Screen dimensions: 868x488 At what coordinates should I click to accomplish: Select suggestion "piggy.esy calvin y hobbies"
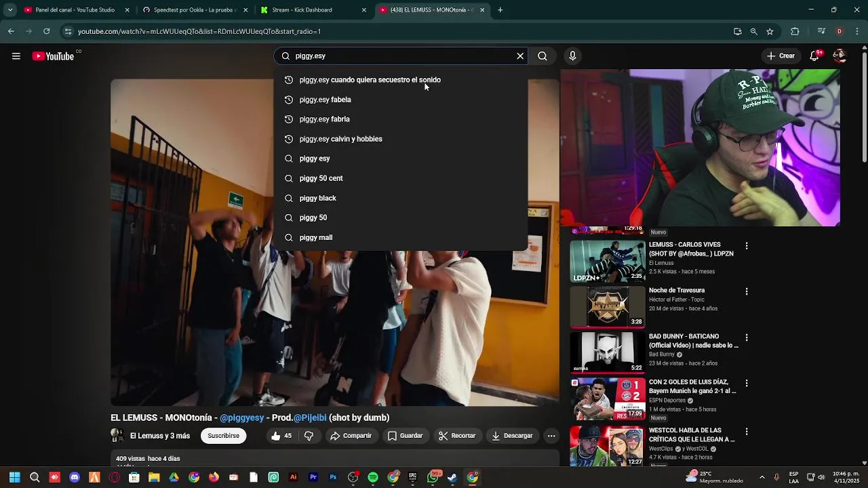click(x=400, y=139)
